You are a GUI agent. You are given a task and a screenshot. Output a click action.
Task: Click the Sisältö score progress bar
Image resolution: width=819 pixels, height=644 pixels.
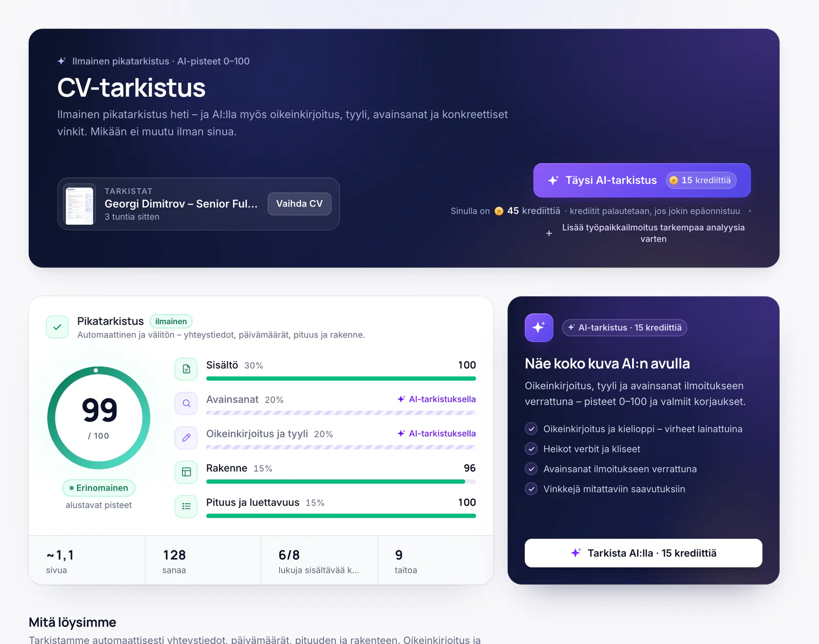[x=341, y=379]
